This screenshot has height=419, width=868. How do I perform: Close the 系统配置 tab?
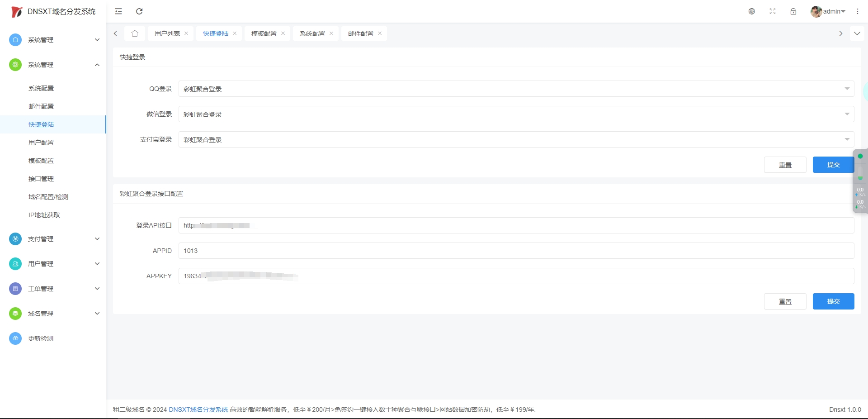pos(331,33)
